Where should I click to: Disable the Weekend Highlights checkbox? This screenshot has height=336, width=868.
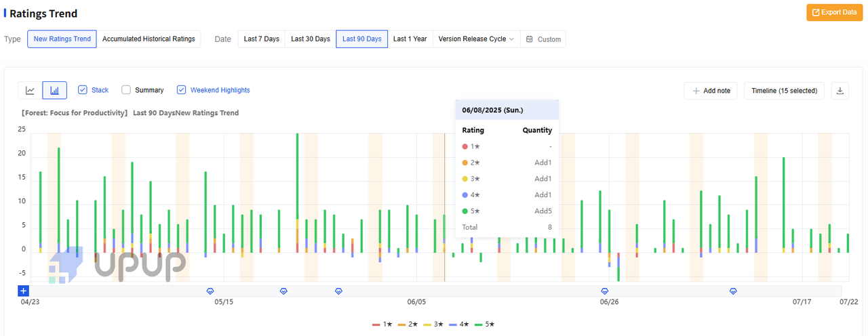[x=182, y=90]
